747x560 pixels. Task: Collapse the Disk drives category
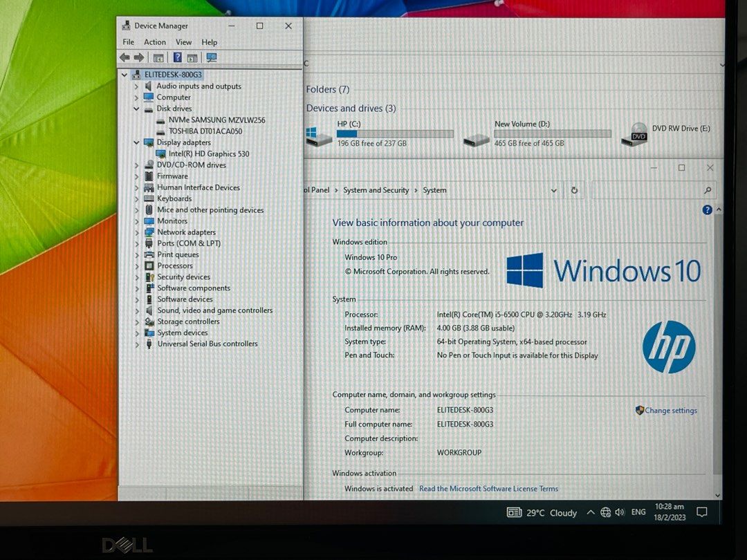point(136,109)
